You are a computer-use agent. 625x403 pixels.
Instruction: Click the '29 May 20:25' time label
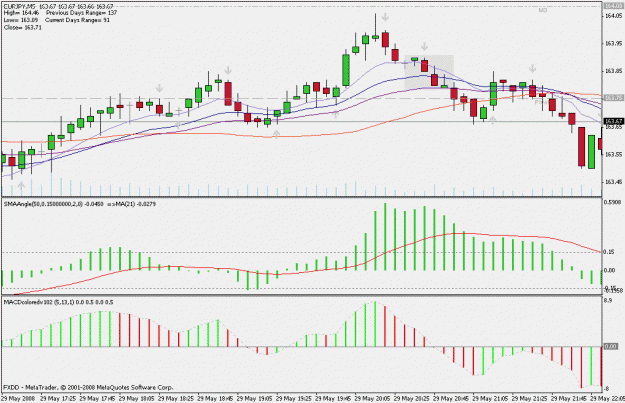coord(412,399)
